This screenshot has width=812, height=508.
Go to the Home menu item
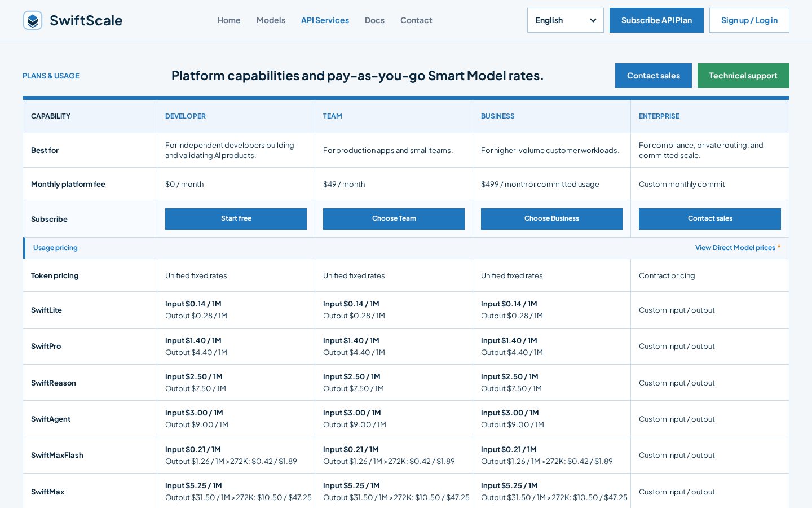(229, 20)
